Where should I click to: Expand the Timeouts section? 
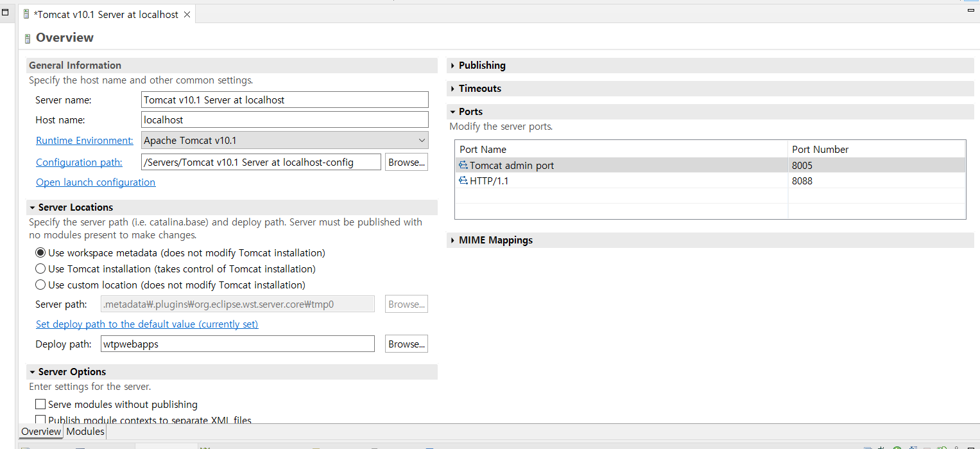pyautogui.click(x=452, y=89)
